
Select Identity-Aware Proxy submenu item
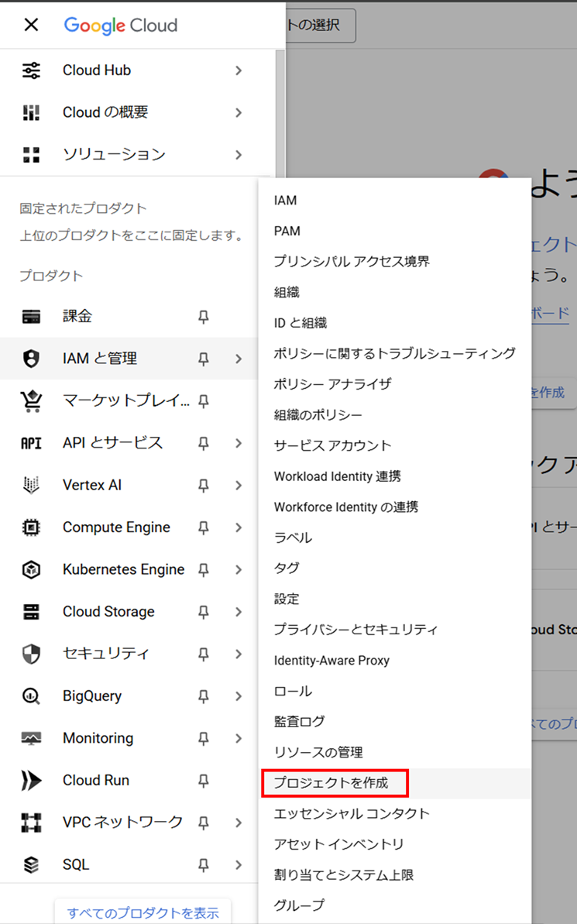click(x=395, y=661)
